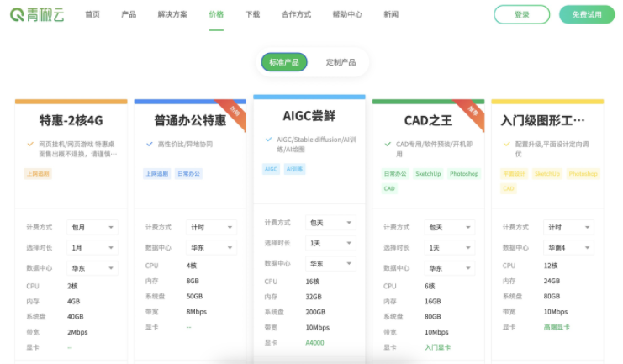Image resolution: width=623 pixels, height=364 pixels.
Task: Open 计费方式 dropdown in AIGC尝鲜 card
Action: pos(330,223)
